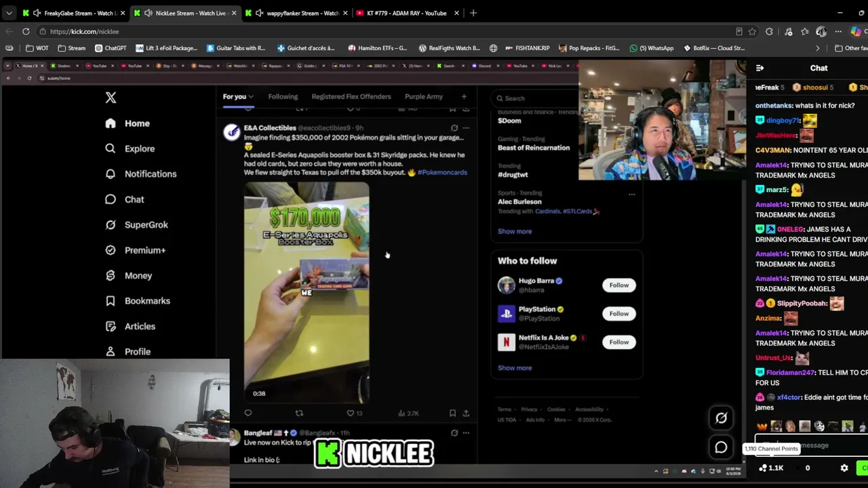The image size is (868, 488).
Task: Show more trending topics
Action: pos(515,232)
